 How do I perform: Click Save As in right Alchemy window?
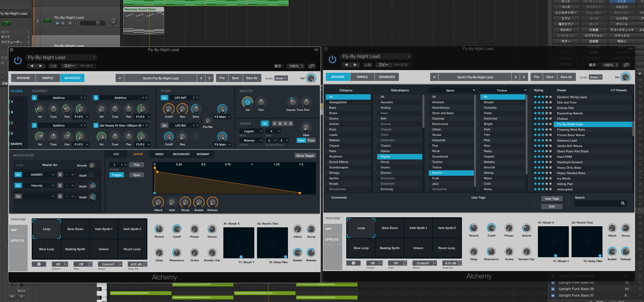[x=566, y=77]
